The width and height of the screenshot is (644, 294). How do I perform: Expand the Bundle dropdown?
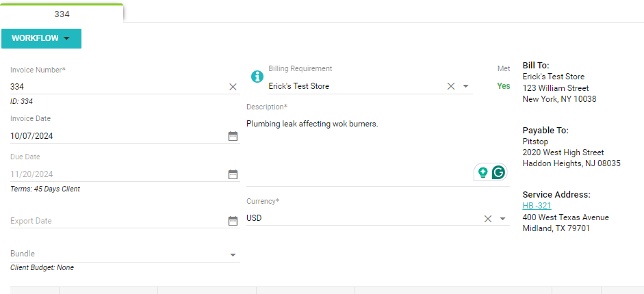pyautogui.click(x=233, y=254)
